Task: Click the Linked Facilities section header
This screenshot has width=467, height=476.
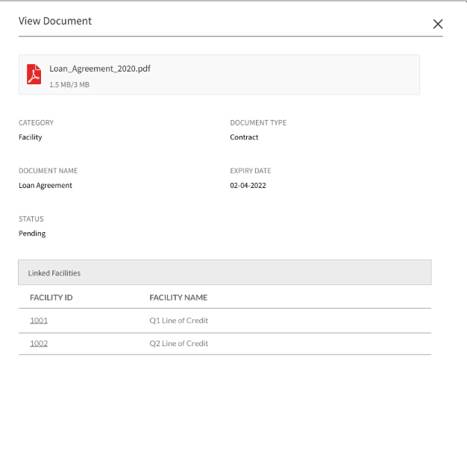Action: 225,272
